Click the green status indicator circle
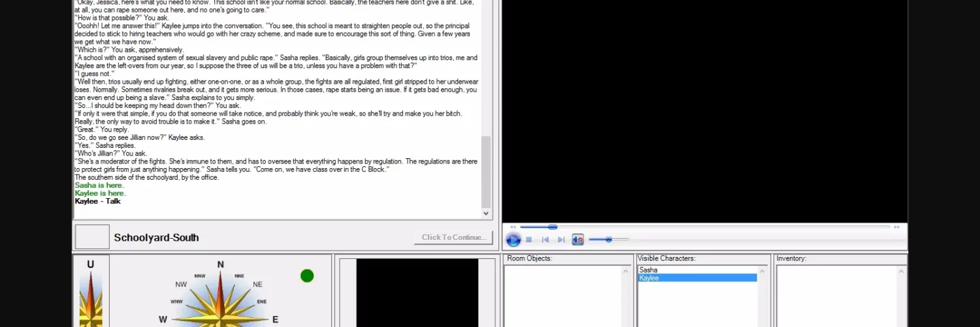The width and height of the screenshot is (980, 327). click(307, 276)
